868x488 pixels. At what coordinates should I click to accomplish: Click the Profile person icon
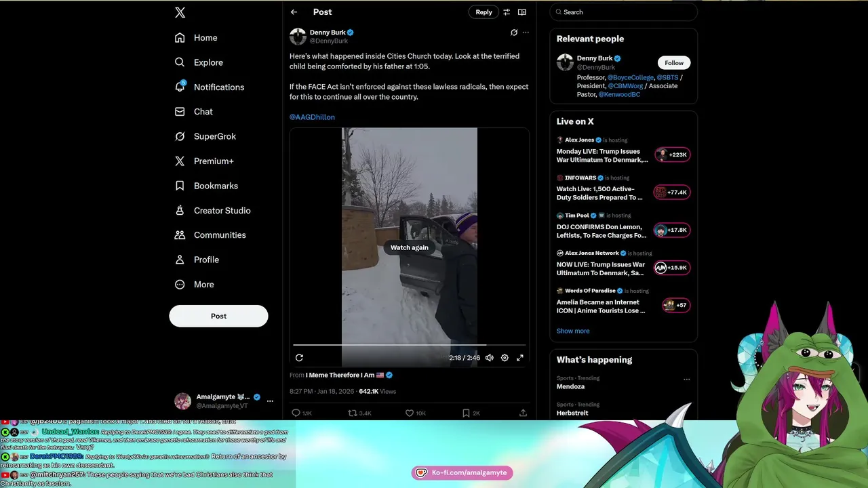tap(180, 260)
